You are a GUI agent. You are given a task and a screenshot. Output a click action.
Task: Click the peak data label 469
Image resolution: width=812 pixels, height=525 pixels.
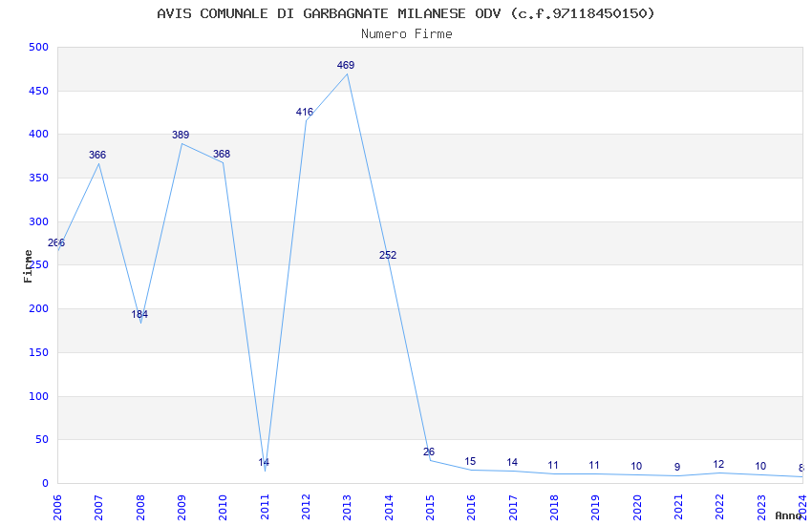coord(346,65)
